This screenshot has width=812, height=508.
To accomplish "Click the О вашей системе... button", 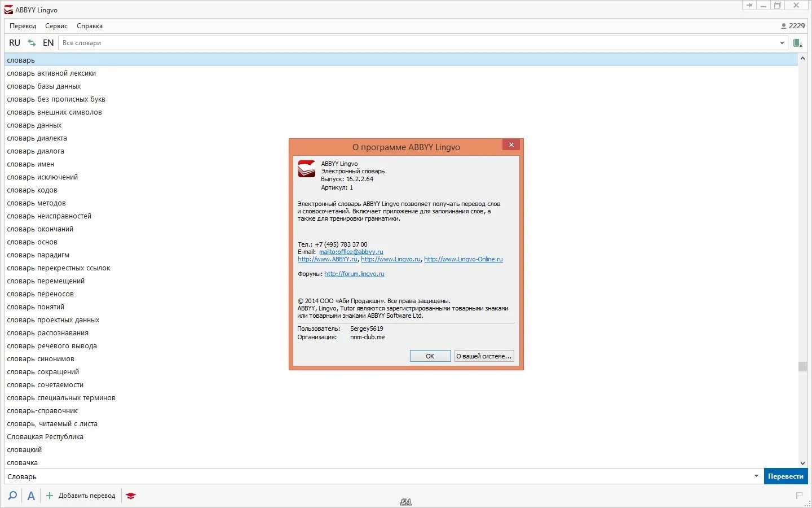I will point(484,356).
